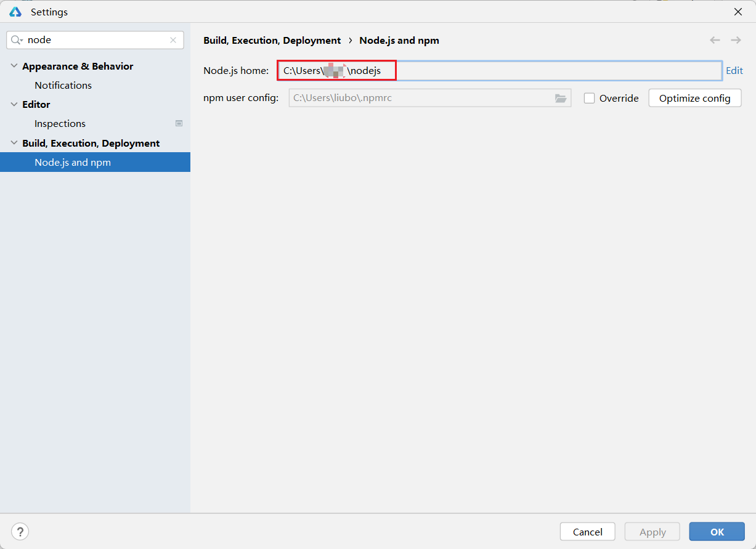Click the node search input field

95,40
